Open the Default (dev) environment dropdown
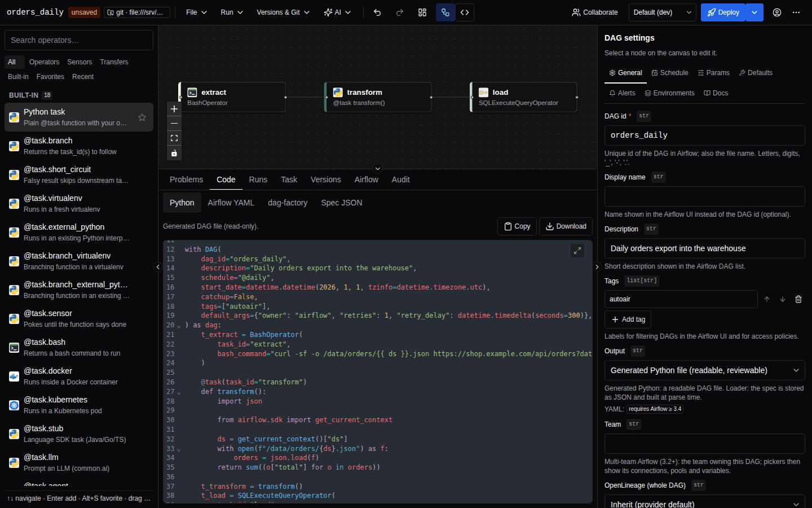 point(663,12)
